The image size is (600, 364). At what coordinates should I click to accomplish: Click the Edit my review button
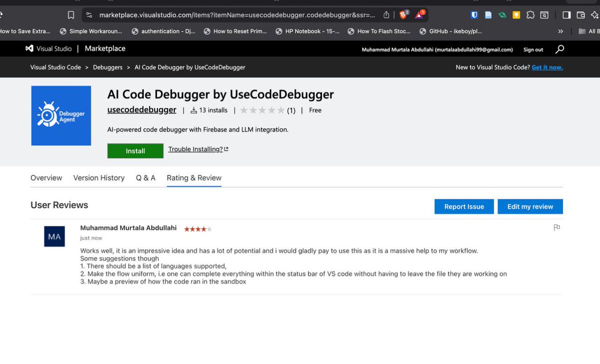(x=530, y=207)
